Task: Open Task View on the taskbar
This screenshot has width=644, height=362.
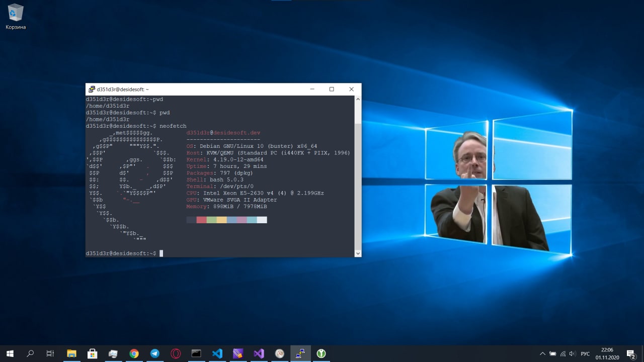Action: pyautogui.click(x=50, y=353)
